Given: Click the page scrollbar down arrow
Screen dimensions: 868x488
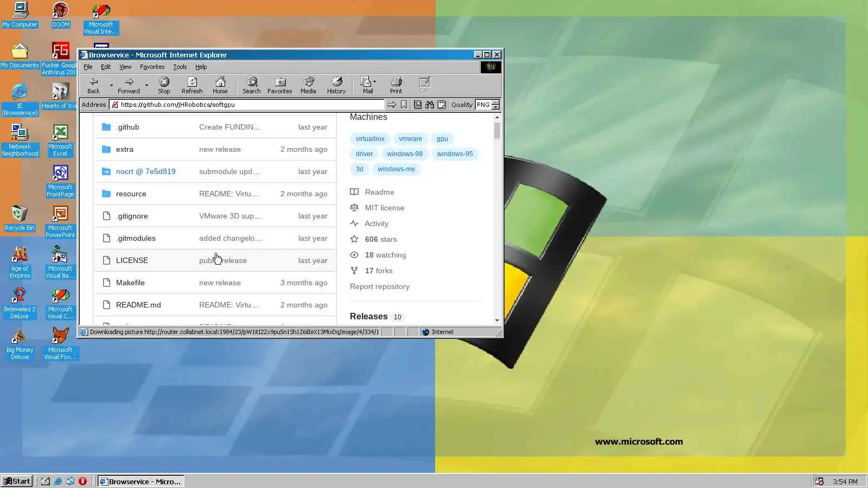Looking at the screenshot, I should 497,320.
